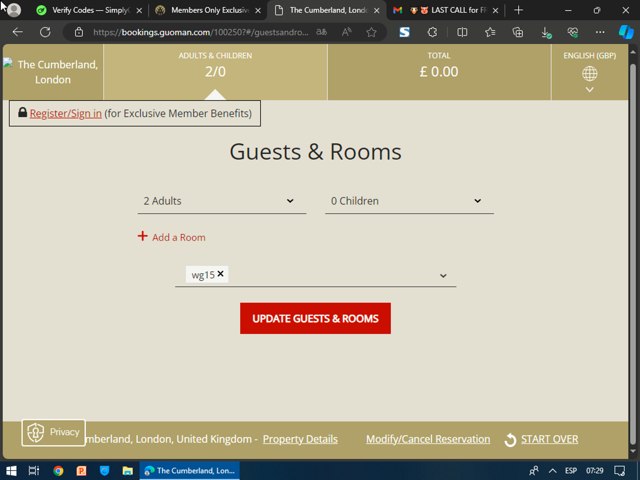Click the site info lock icon in address bar
This screenshot has height=480, width=640.
(79, 32)
